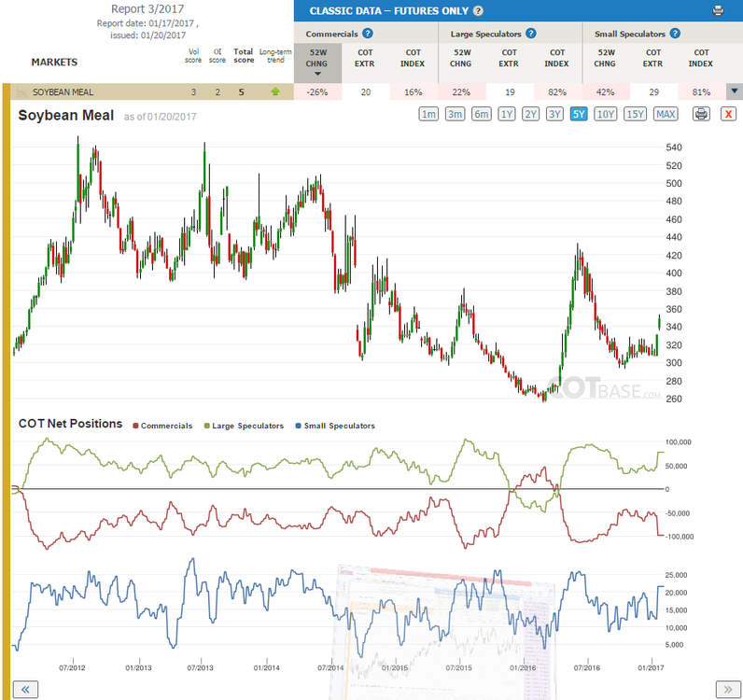Screen dimensions: 743x700
Task: Toggle Commercials legend series
Action: [162, 426]
